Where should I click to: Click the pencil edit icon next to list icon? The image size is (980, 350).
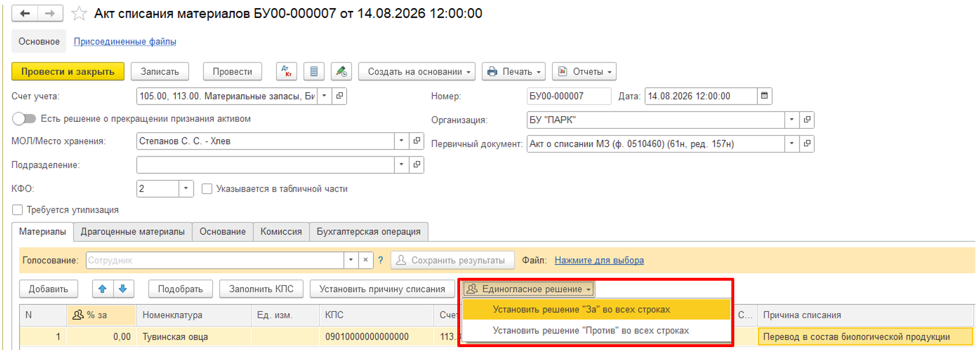pyautogui.click(x=341, y=72)
